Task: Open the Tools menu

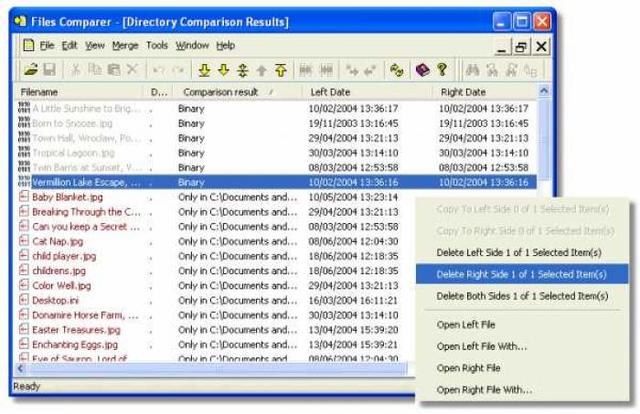Action: (157, 45)
